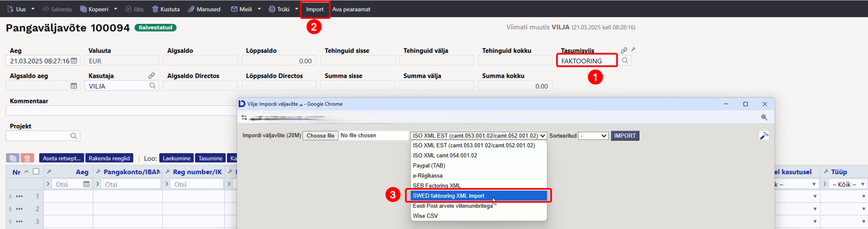868x229 pixels.
Task: Open the Sorteeritud dropdown
Action: [x=593, y=136]
